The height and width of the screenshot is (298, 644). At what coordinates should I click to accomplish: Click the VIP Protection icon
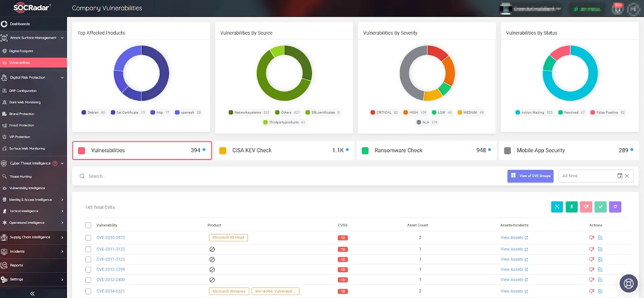[x=4, y=137]
